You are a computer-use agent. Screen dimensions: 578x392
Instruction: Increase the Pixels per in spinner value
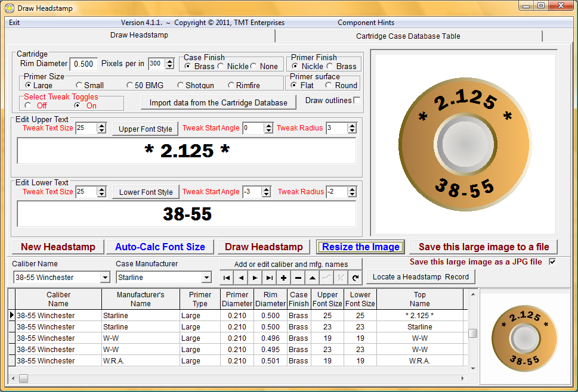(x=170, y=61)
